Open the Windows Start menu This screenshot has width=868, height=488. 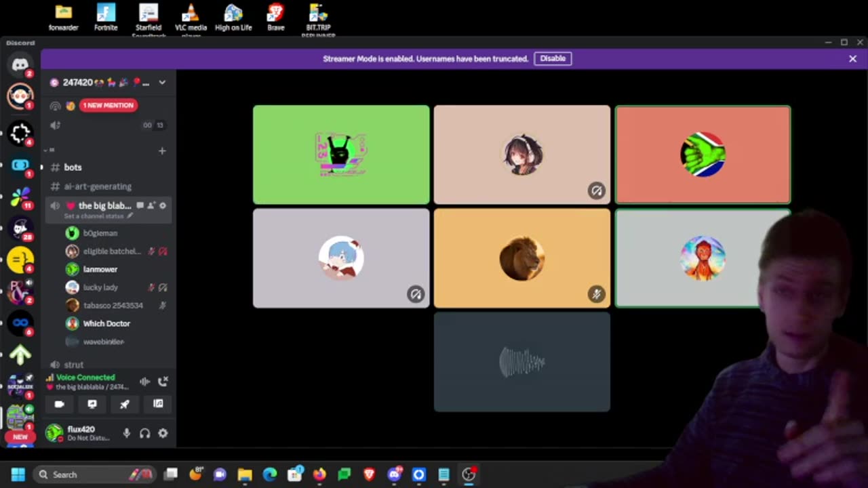pyautogui.click(x=18, y=474)
